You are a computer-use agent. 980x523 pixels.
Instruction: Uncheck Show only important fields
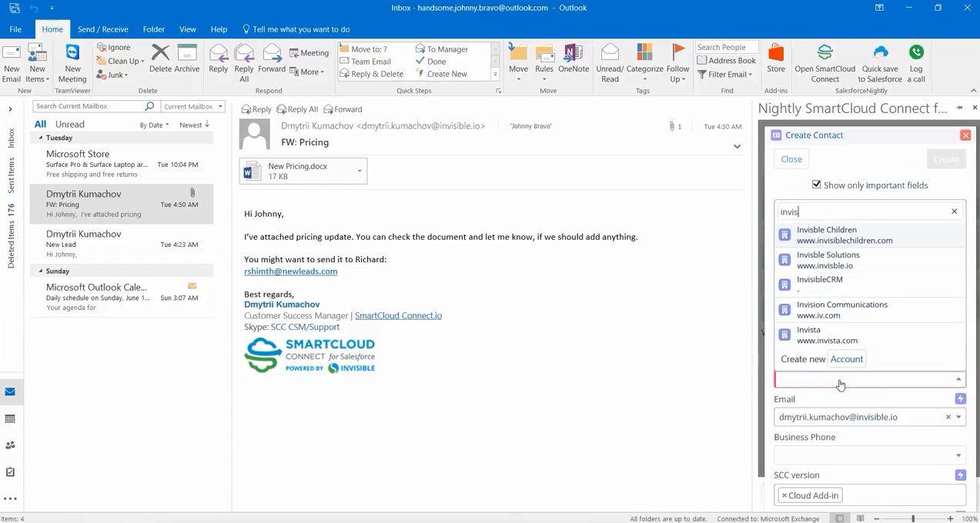pyautogui.click(x=816, y=185)
